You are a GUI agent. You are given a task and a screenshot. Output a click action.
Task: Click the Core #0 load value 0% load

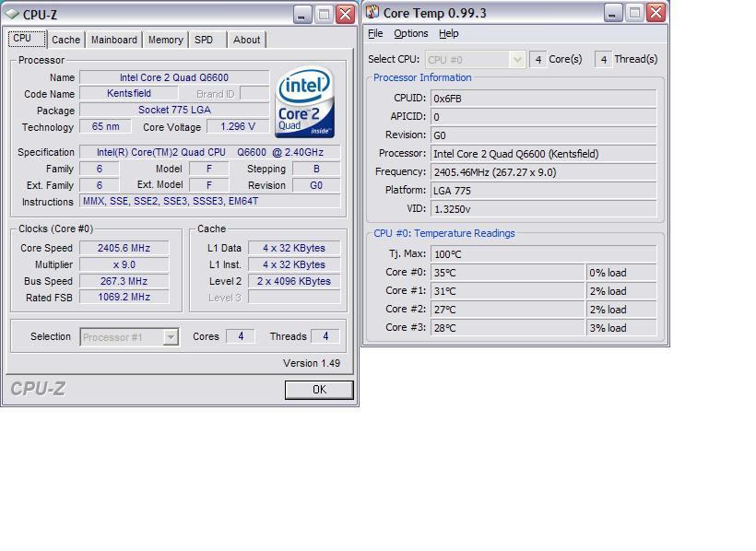click(x=621, y=273)
